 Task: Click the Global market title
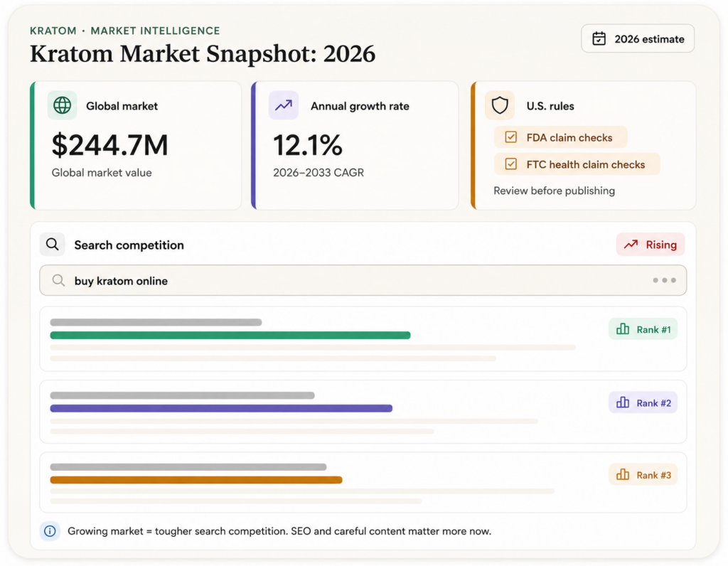[x=122, y=106]
